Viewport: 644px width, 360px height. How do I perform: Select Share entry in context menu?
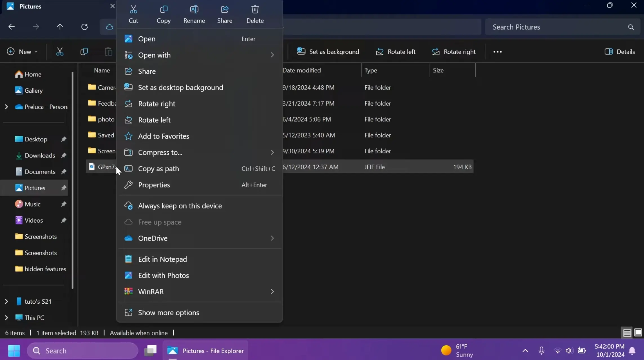199,71
